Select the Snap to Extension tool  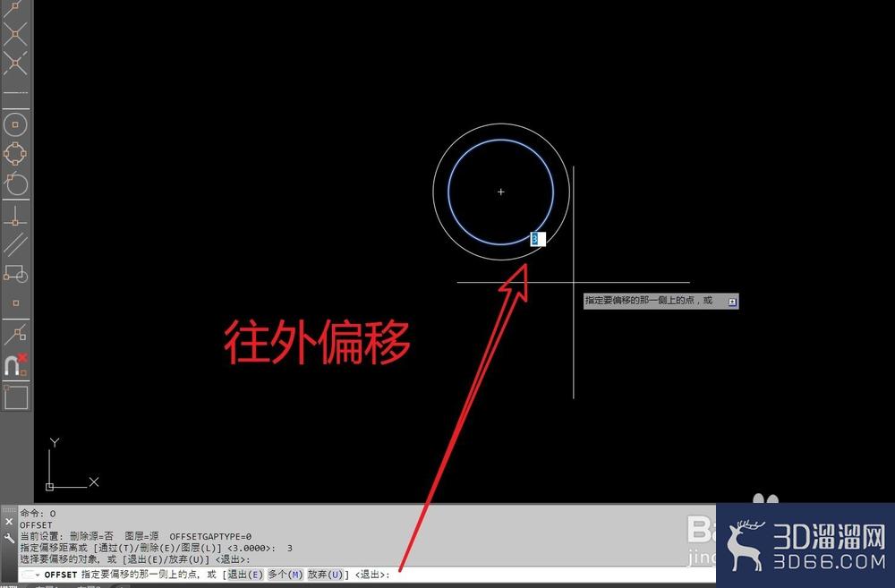(x=15, y=92)
